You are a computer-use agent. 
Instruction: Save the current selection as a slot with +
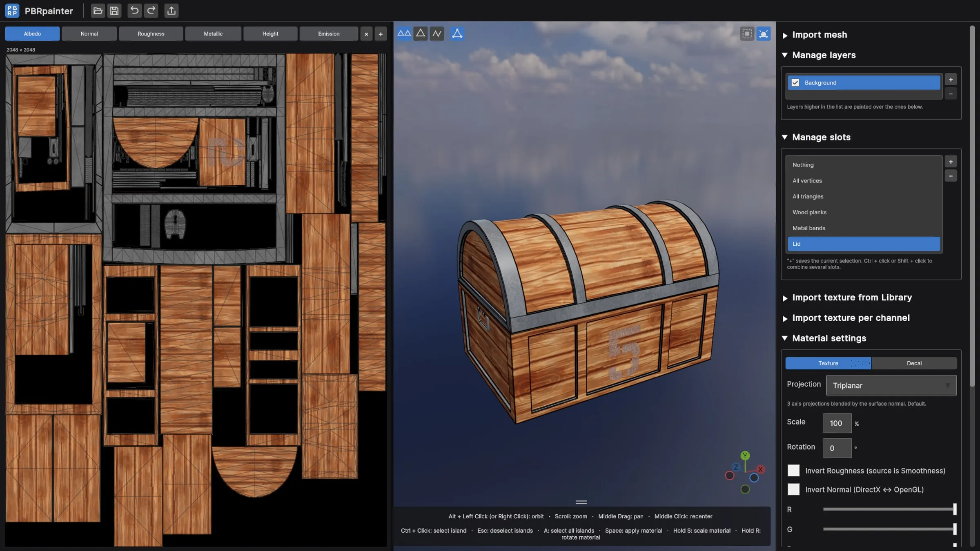(951, 162)
